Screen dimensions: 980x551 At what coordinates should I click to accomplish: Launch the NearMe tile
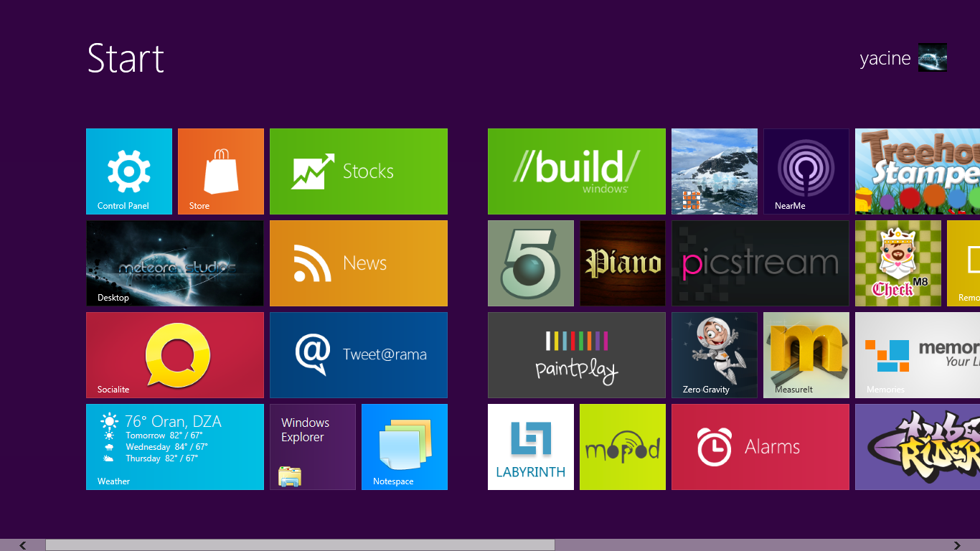click(x=806, y=171)
